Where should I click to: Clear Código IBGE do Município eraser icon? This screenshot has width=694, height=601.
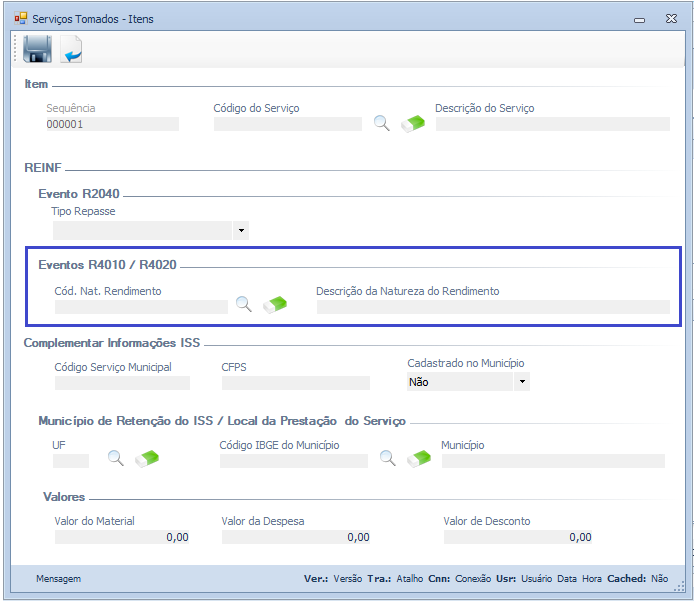pyautogui.click(x=419, y=459)
